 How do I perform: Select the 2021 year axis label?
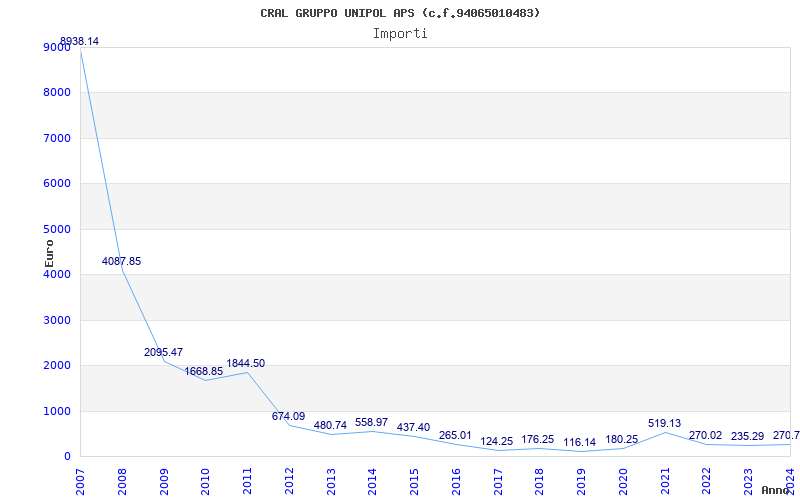tap(665, 482)
